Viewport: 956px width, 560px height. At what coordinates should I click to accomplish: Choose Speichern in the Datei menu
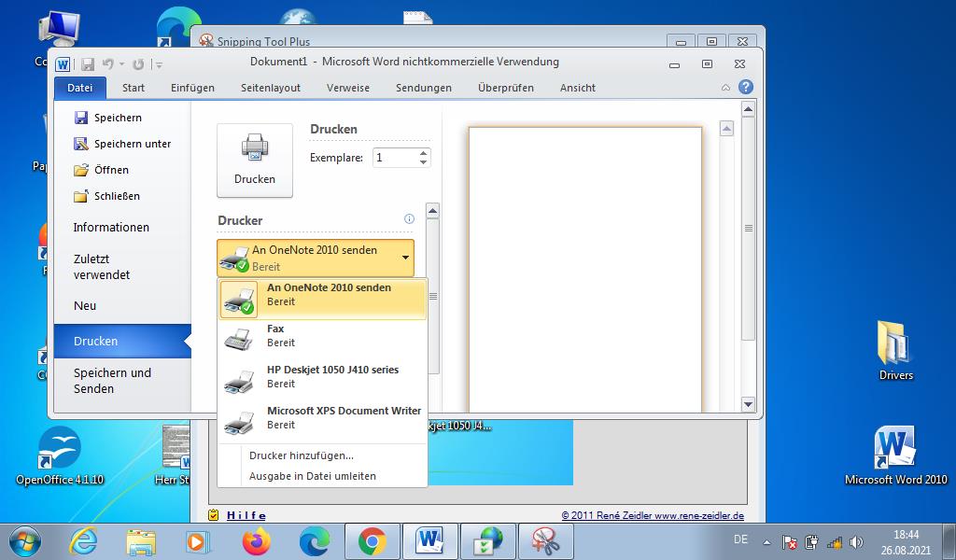point(108,118)
